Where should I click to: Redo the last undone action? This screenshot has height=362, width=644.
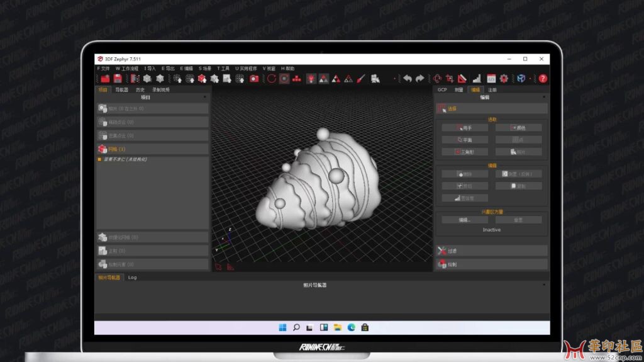(x=419, y=79)
